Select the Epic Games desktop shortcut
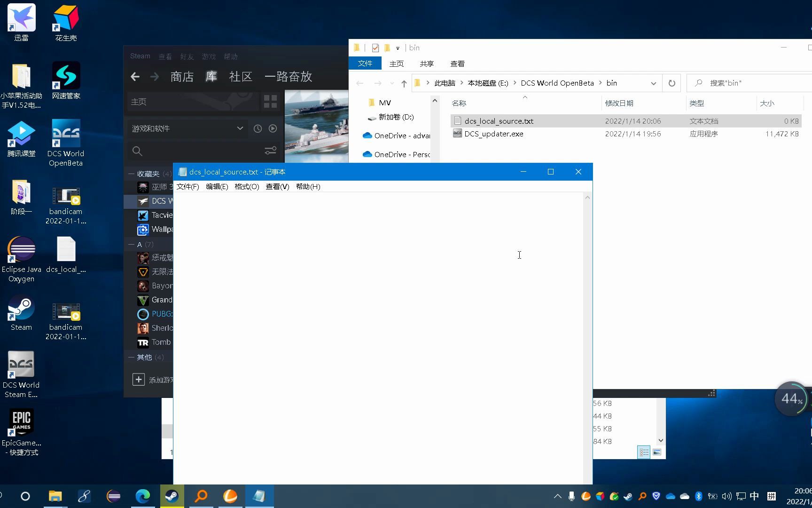 (21, 433)
